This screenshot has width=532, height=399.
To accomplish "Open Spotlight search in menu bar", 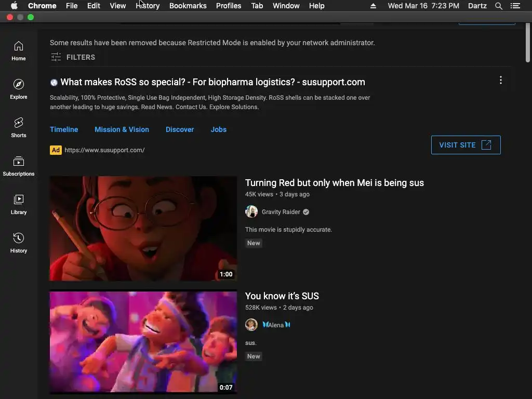I will point(498,6).
